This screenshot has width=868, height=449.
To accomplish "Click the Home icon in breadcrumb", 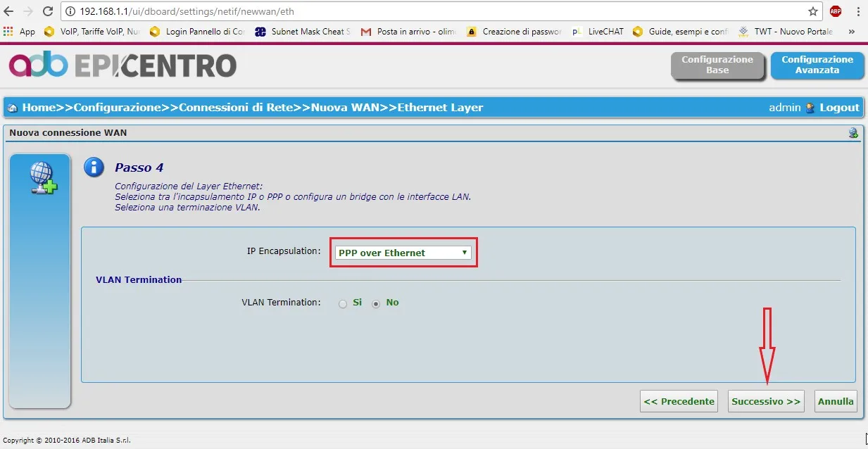I will 13,108.
